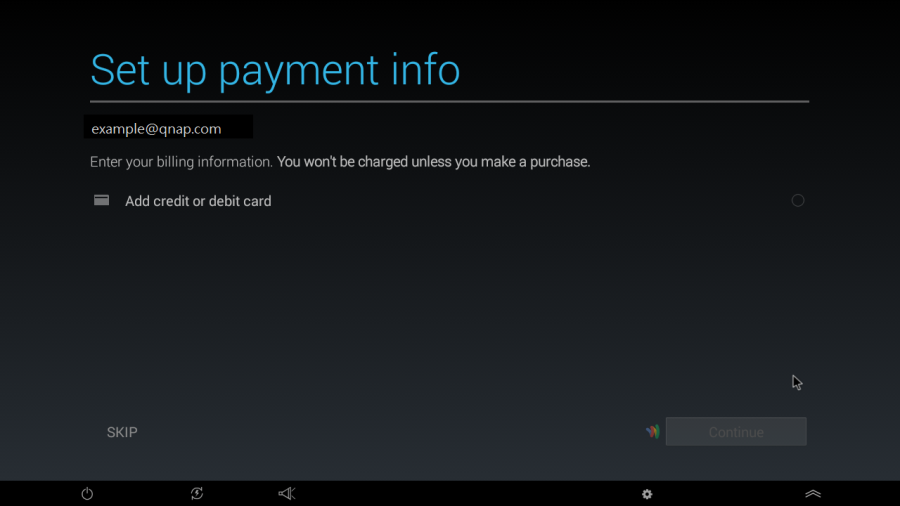Click the power icon in bottom bar
This screenshot has height=506, width=900.
[x=87, y=494]
